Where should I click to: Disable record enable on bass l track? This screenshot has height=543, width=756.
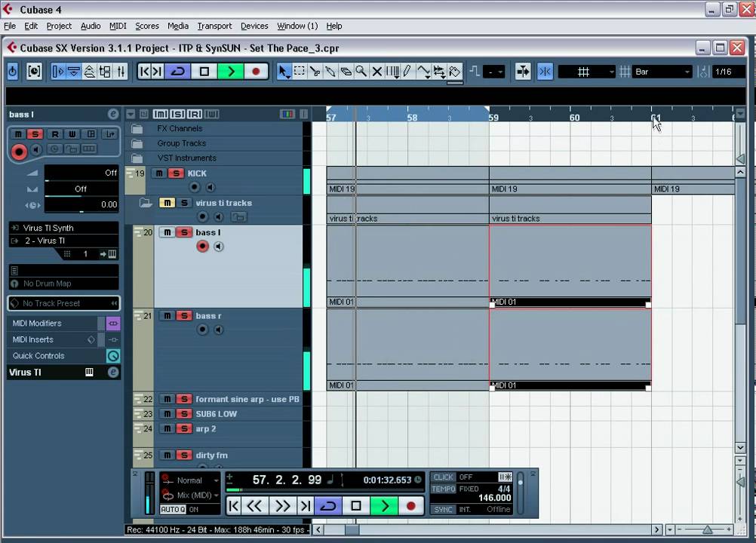(202, 247)
